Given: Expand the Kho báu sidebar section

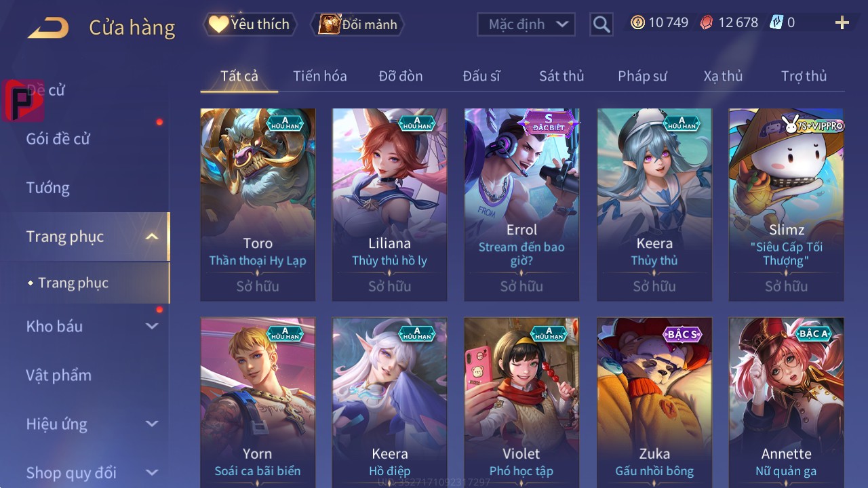Looking at the screenshot, I should pyautogui.click(x=152, y=327).
